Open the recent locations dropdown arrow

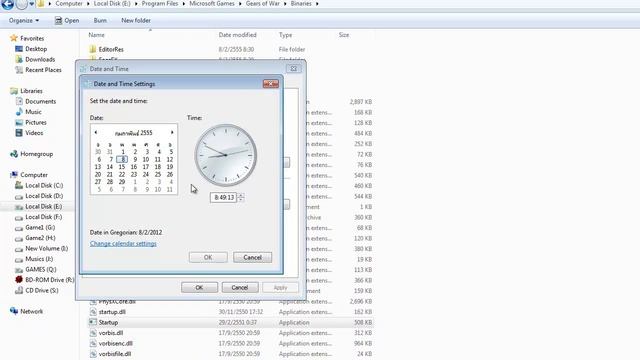click(31, 4)
